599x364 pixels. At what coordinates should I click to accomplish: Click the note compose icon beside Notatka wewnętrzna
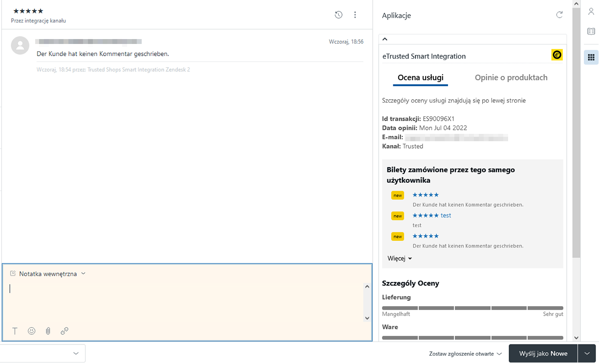13,274
